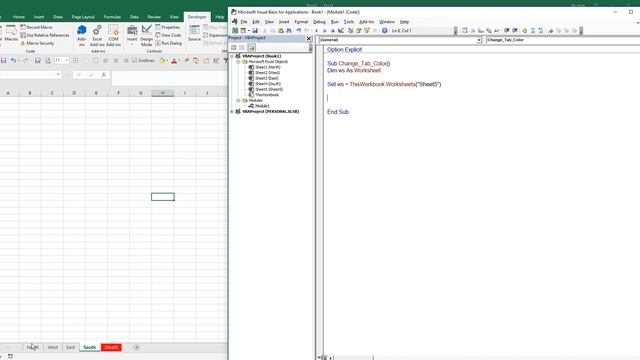Click the VBA toolbar Save icon
Viewport: 640px width, 360px height.
pyautogui.click(x=255, y=31)
